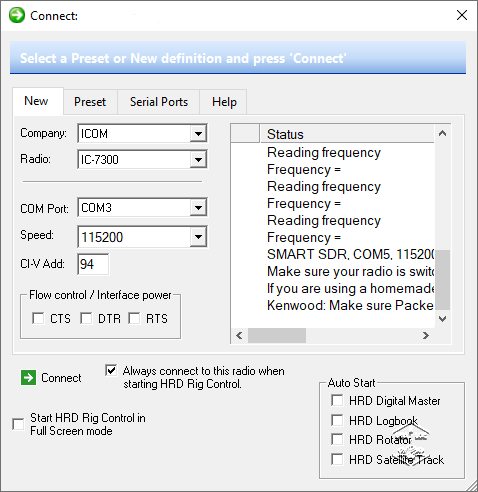Close the Connect dialog window
Viewport: 478px width, 492px height.
click(462, 15)
